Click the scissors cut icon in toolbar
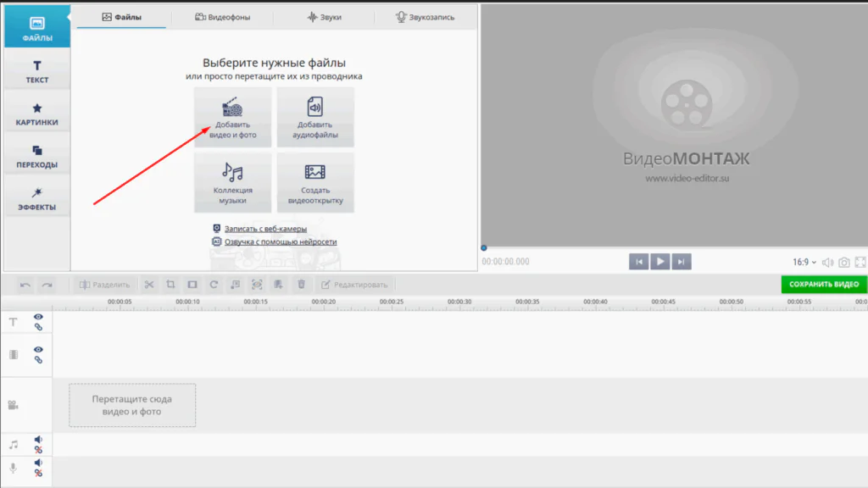Screen dimensions: 868x488 (148, 285)
